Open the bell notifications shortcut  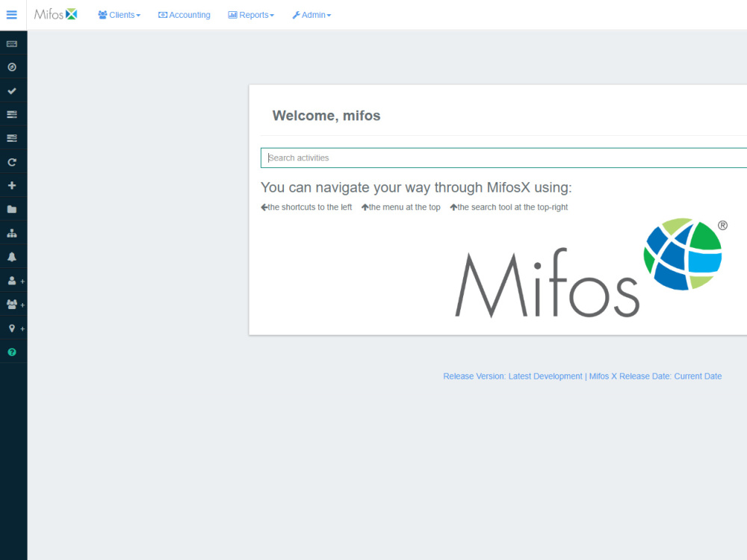coord(12,257)
